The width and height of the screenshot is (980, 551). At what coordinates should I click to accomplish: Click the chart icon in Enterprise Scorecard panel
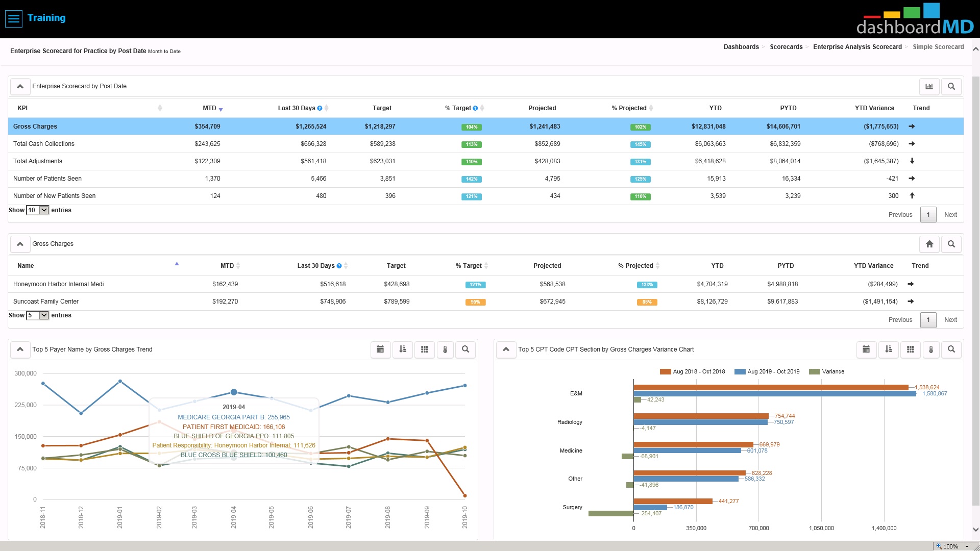click(929, 86)
